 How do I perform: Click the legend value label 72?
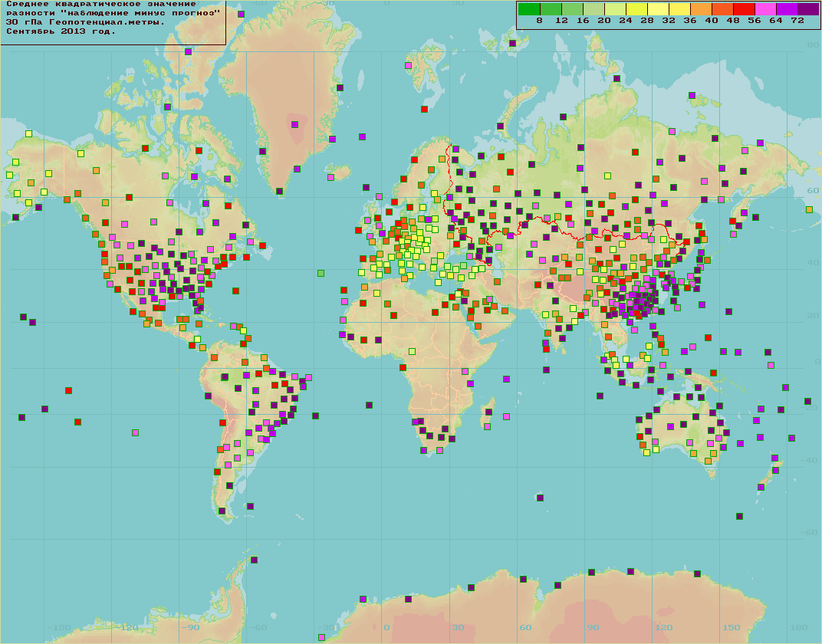pos(797,21)
